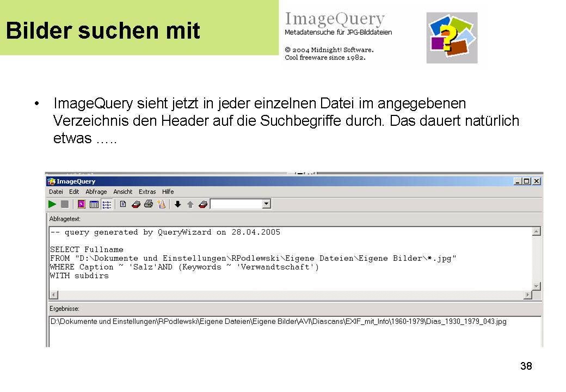This screenshot has width=566, height=392.
Task: Open the Extras menu
Action: pos(147,192)
